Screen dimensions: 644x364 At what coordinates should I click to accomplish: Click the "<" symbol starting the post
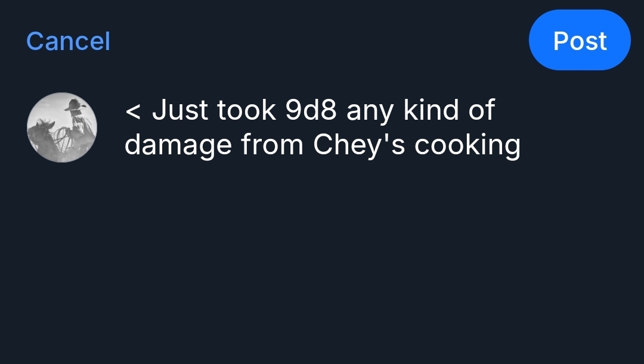134,111
